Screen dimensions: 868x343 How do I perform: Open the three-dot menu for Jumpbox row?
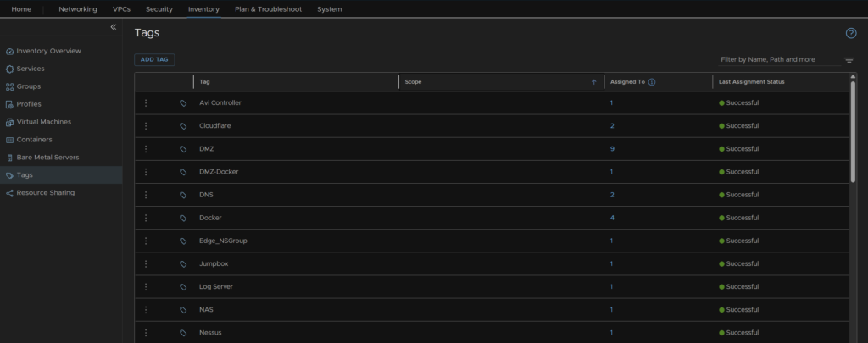pos(146,263)
